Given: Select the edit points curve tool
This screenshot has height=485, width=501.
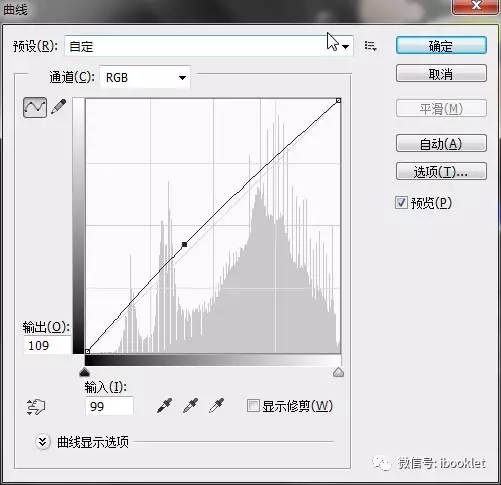Looking at the screenshot, I should (x=35, y=107).
